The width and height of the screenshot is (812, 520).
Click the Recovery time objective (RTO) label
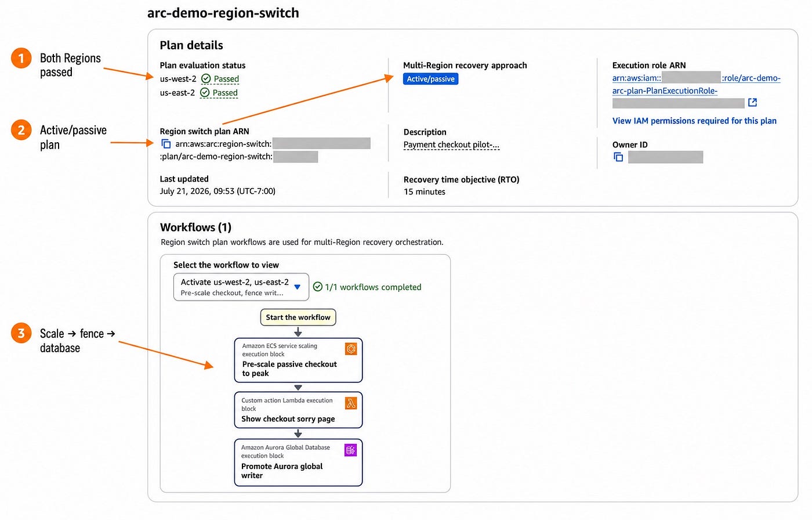click(462, 179)
